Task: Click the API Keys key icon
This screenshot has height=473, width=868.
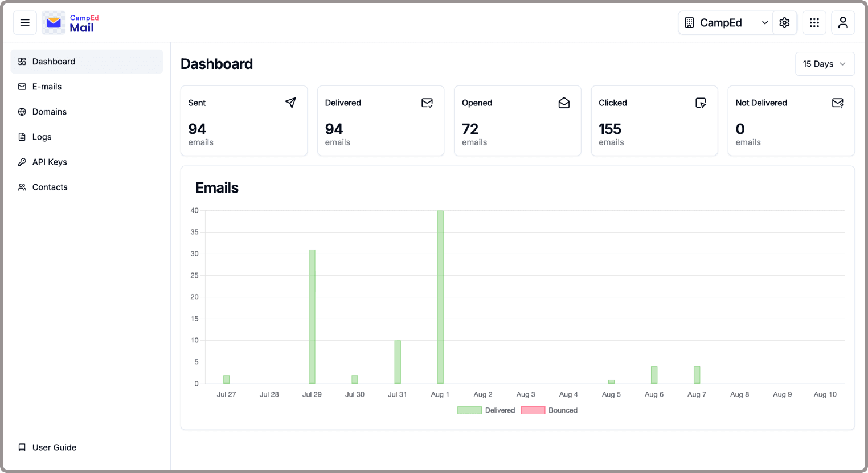Action: (x=22, y=162)
